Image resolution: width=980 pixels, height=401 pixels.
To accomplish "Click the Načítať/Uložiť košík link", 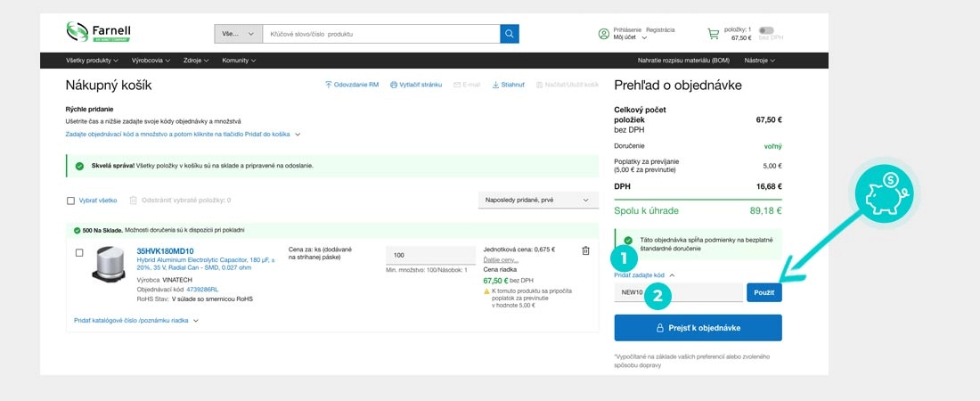I will (568, 85).
